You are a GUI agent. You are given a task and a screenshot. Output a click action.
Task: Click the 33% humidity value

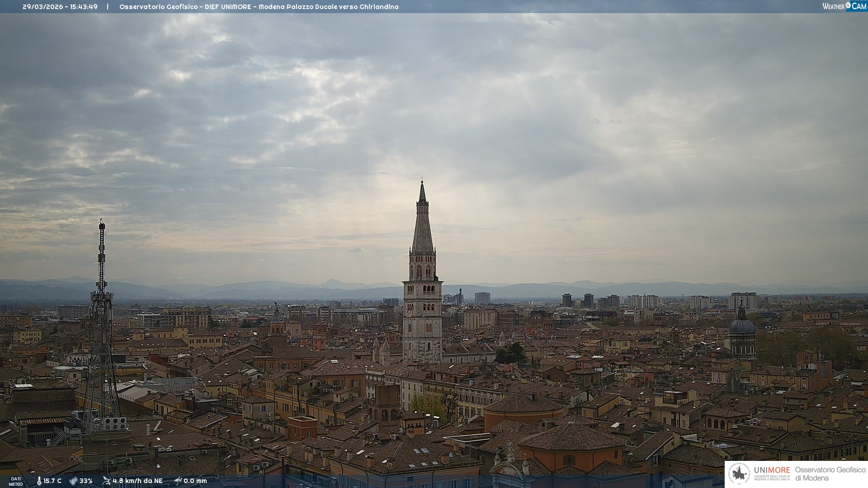point(86,481)
